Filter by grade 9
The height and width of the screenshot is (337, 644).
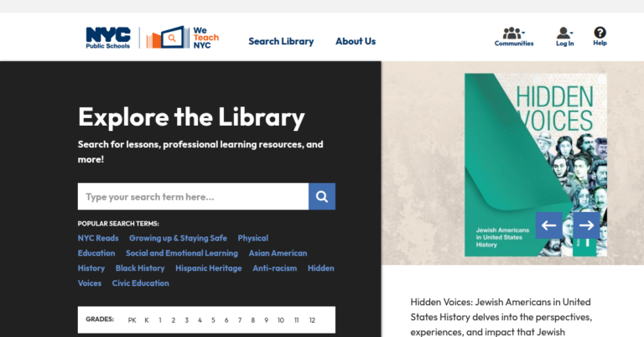point(266,320)
